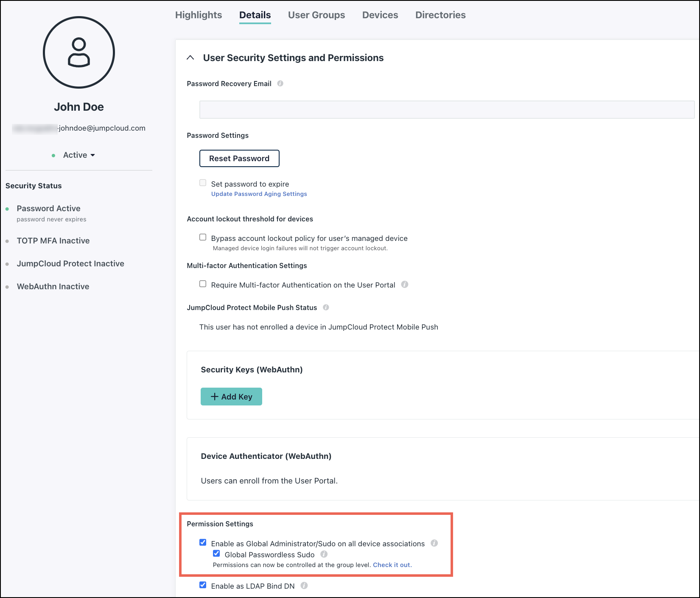Click the info icon beside Require Multi-factor Authentication
This screenshot has height=598, width=700.
[405, 285]
